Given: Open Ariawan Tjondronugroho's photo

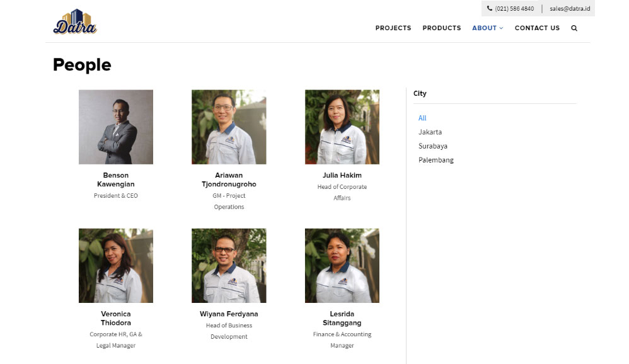Looking at the screenshot, I should 229,127.
